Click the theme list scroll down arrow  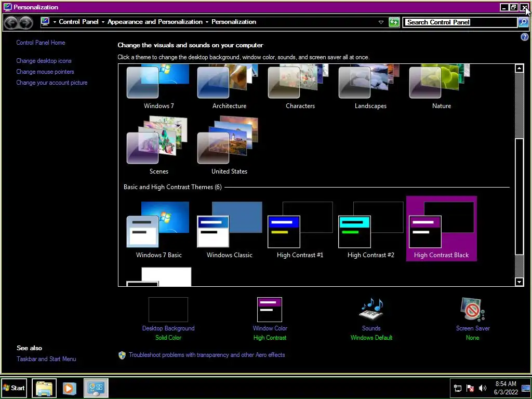[x=519, y=282]
